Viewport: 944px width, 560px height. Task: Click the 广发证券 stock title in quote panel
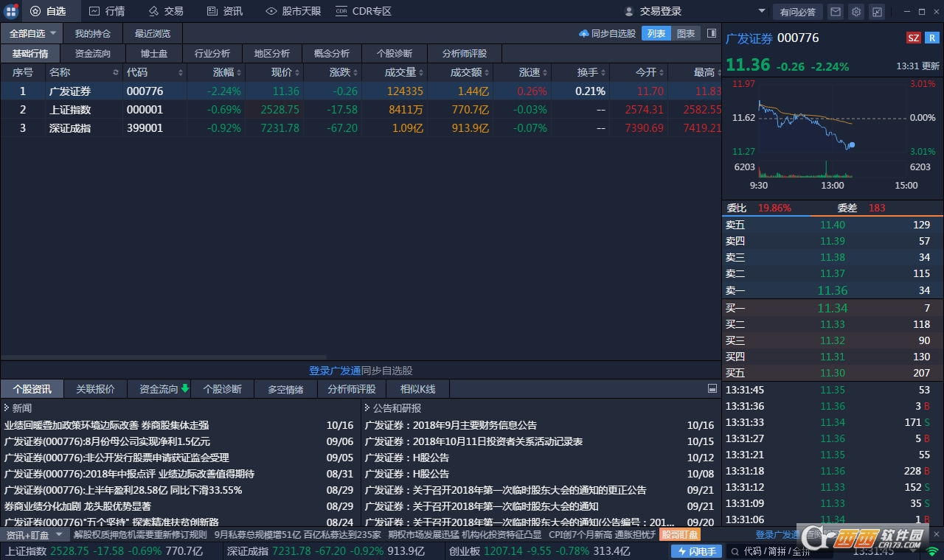coord(749,38)
